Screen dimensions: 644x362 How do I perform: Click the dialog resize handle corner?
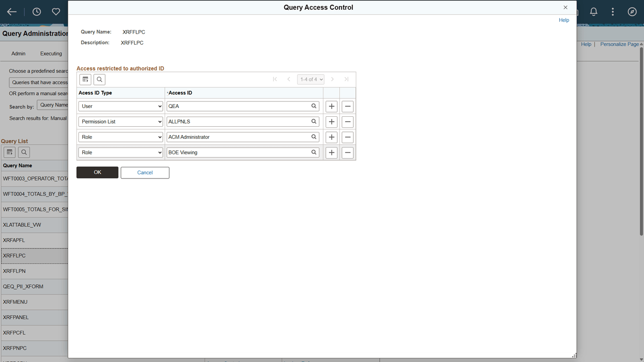[x=574, y=356]
